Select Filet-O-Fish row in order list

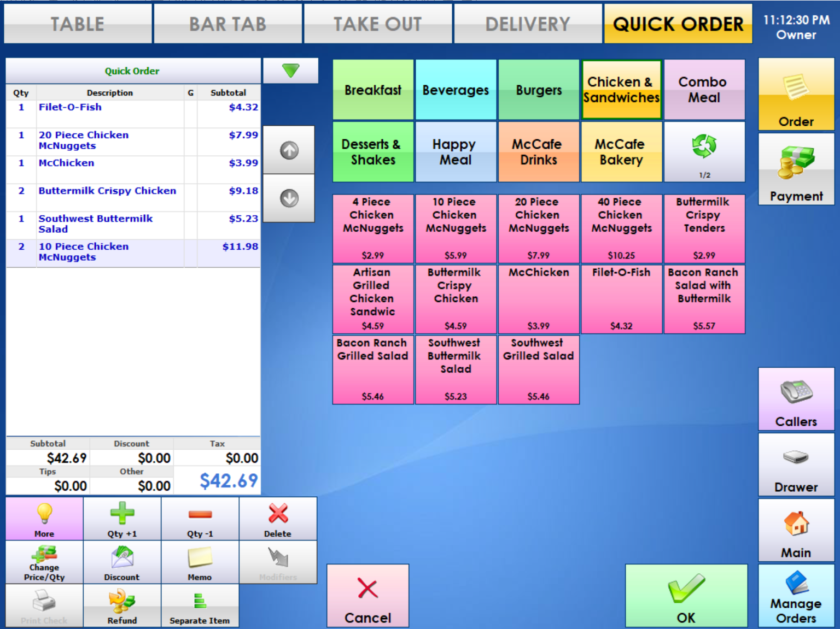pos(133,114)
